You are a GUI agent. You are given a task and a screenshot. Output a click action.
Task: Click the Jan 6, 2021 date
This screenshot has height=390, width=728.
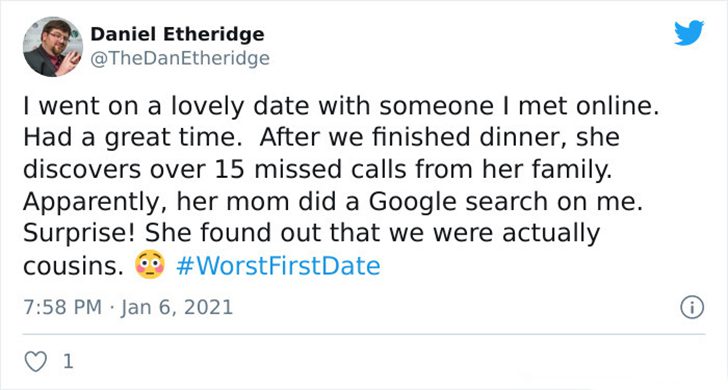177,307
